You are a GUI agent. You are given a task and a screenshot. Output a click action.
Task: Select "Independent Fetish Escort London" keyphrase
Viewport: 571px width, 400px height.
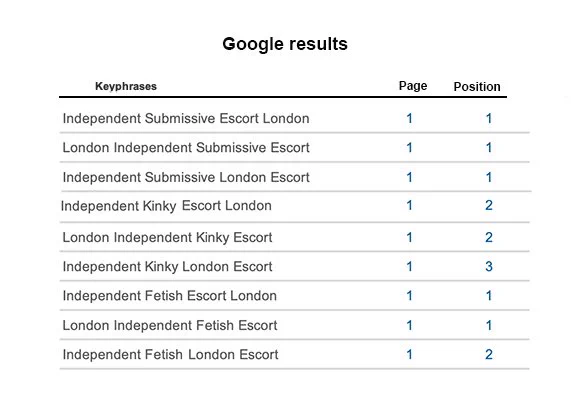tap(170, 296)
